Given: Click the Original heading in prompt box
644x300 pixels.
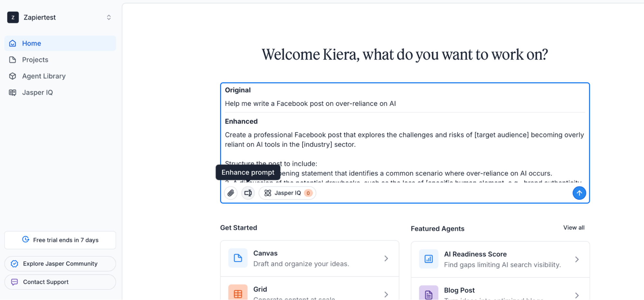Looking at the screenshot, I should (x=238, y=90).
